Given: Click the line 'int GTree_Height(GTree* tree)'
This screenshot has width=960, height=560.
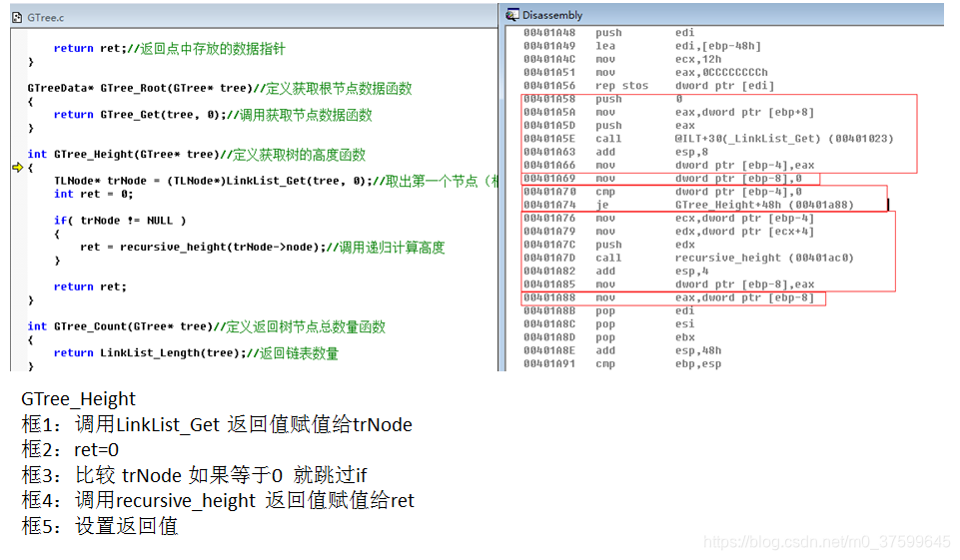Looking at the screenshot, I should (x=196, y=155).
